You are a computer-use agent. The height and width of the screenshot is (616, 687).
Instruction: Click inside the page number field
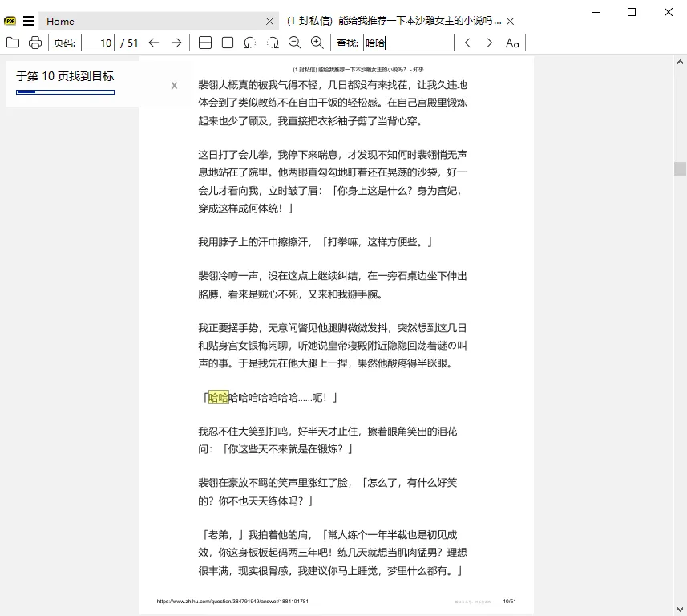pos(99,43)
